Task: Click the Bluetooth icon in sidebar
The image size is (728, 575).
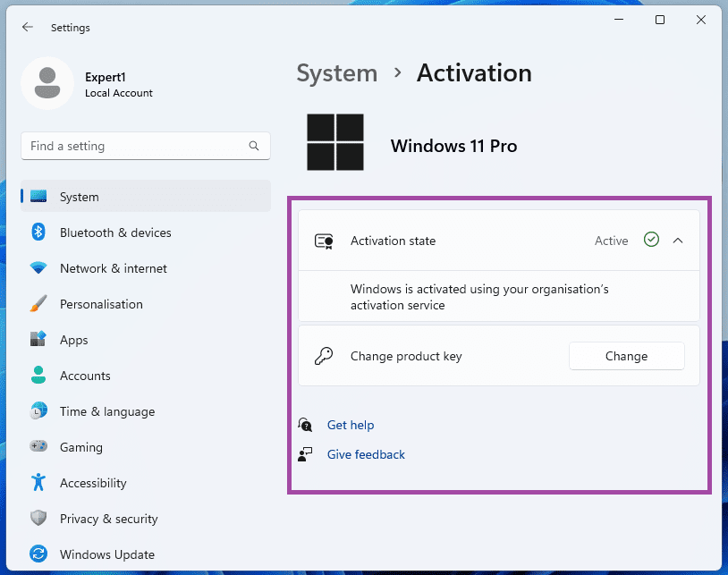Action: click(x=38, y=232)
